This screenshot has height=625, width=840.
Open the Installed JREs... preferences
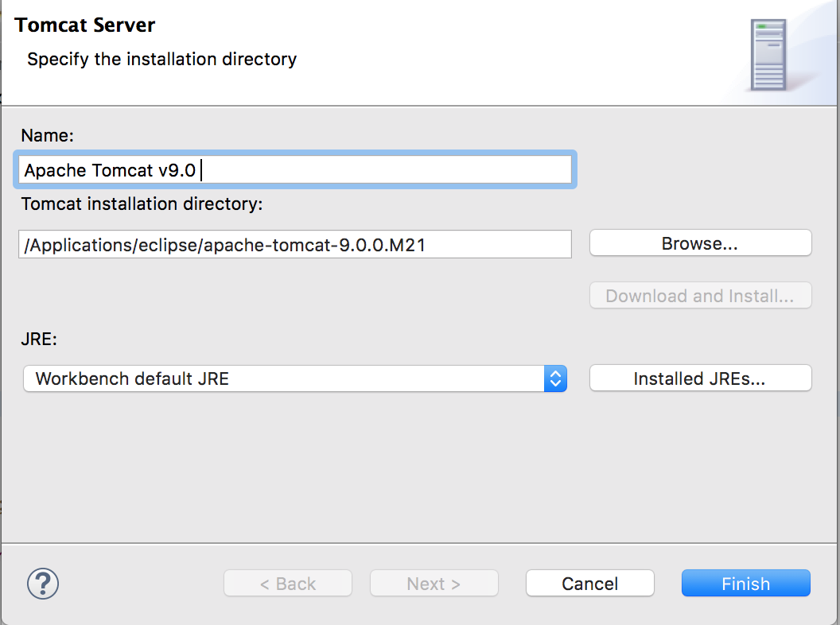[700, 378]
